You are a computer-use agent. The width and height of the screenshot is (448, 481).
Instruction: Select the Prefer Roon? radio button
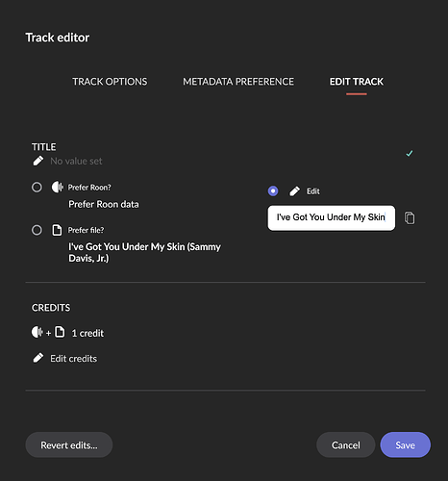(x=37, y=187)
